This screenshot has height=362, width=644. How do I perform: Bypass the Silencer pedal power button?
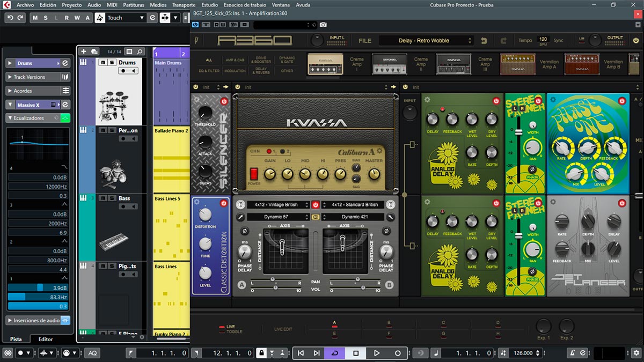pyautogui.click(x=224, y=101)
